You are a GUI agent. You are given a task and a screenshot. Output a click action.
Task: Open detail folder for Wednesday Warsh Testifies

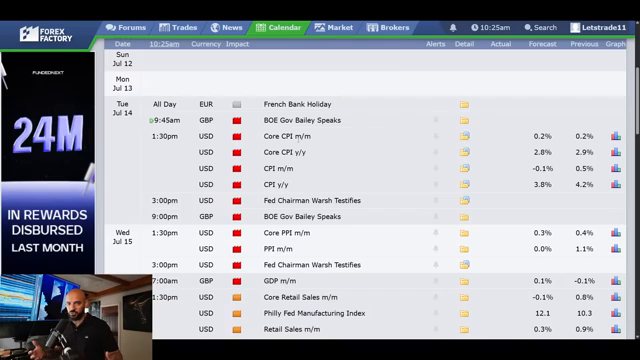click(x=464, y=265)
